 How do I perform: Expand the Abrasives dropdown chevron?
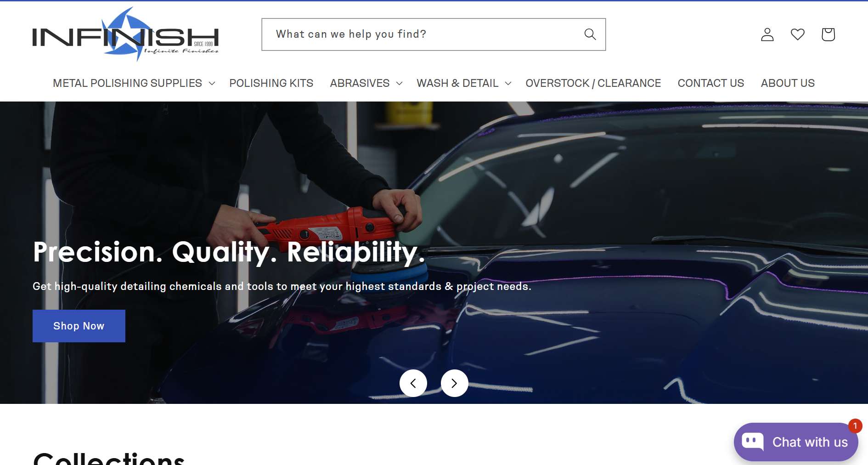pyautogui.click(x=399, y=83)
